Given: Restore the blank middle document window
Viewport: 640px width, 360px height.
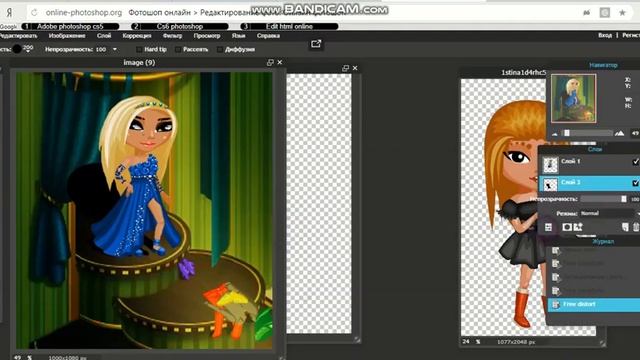Looking at the screenshot, I should click(x=345, y=68).
